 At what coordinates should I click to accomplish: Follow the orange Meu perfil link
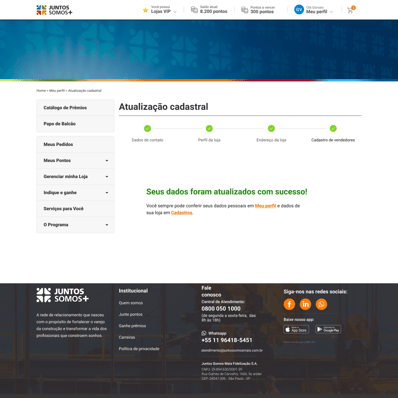pyautogui.click(x=265, y=206)
